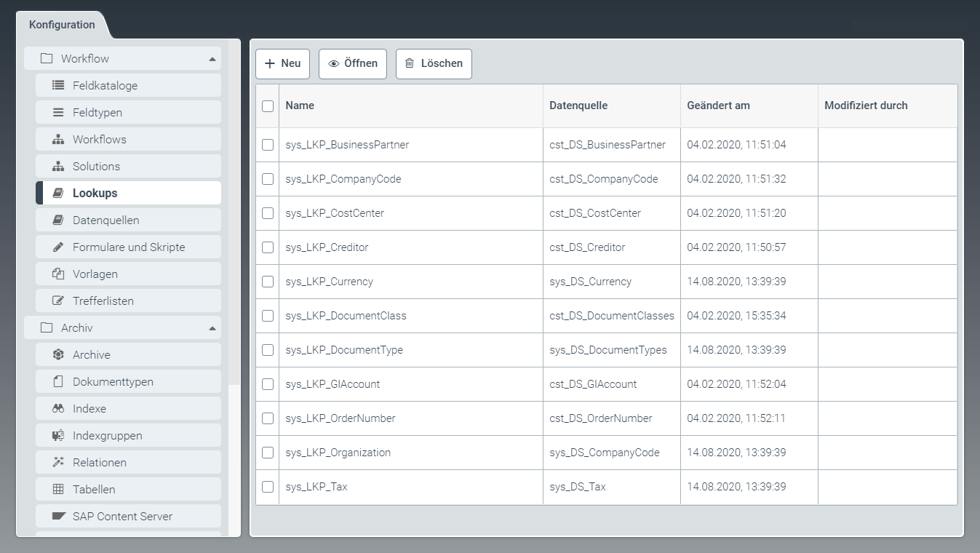
Task: Click the Relationen magic wand icon
Action: click(x=58, y=462)
